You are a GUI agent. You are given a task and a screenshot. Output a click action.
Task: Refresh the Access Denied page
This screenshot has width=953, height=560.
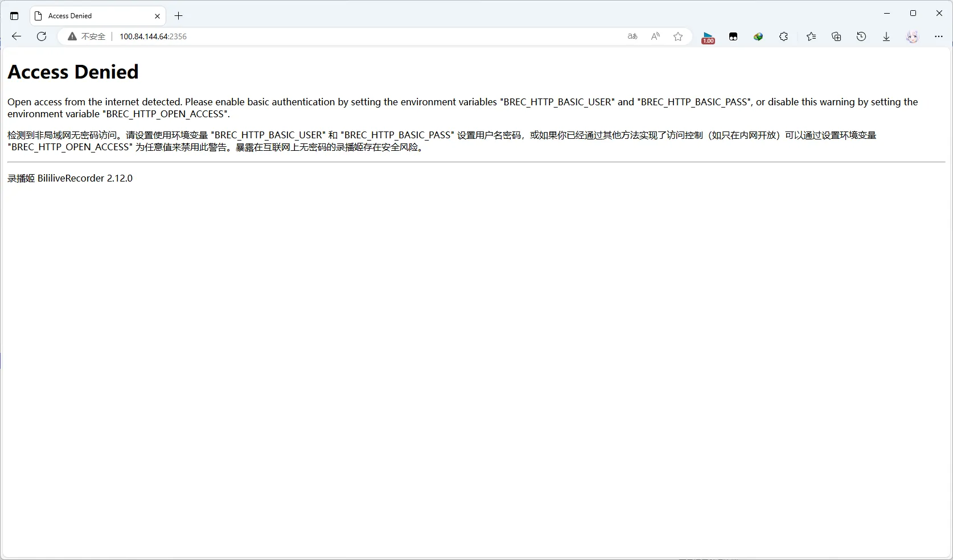[42, 36]
